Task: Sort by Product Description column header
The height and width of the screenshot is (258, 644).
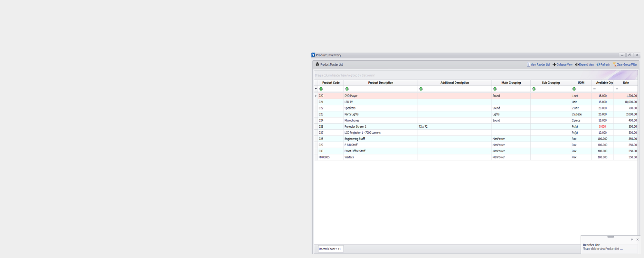Action: [x=381, y=83]
